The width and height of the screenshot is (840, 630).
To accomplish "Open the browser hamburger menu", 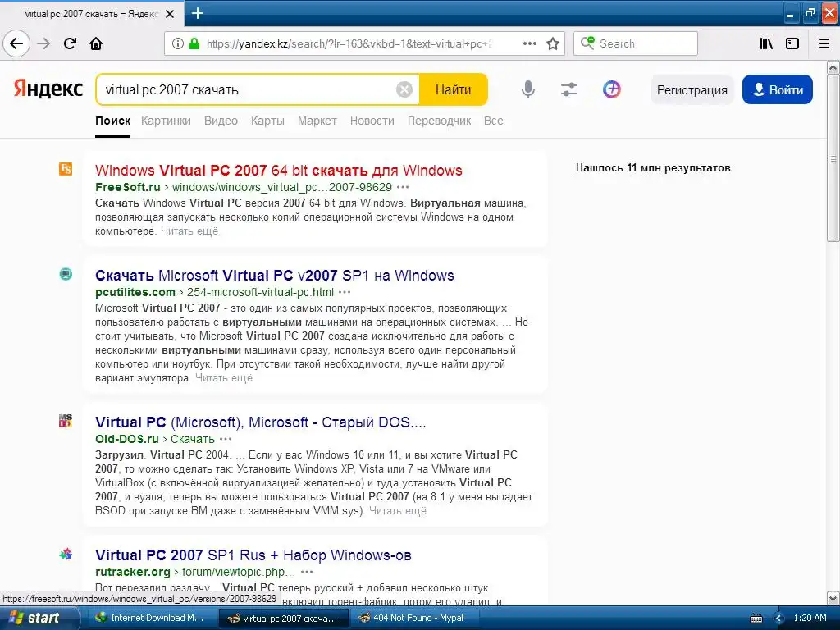I will pyautogui.click(x=824, y=43).
